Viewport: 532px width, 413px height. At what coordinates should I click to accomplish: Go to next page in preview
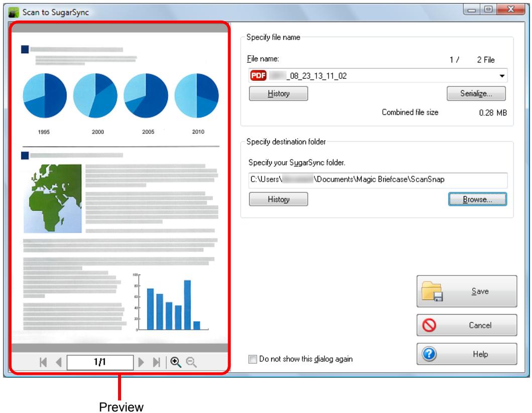point(141,362)
